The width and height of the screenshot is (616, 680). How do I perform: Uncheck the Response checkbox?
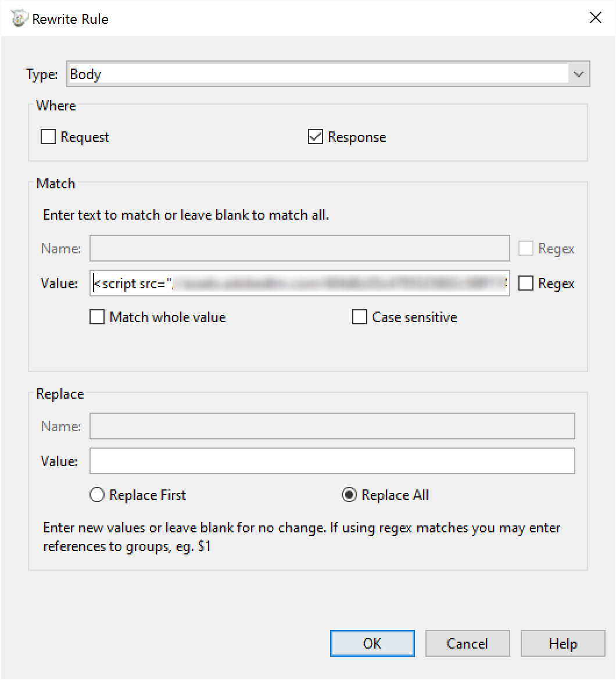(x=316, y=137)
